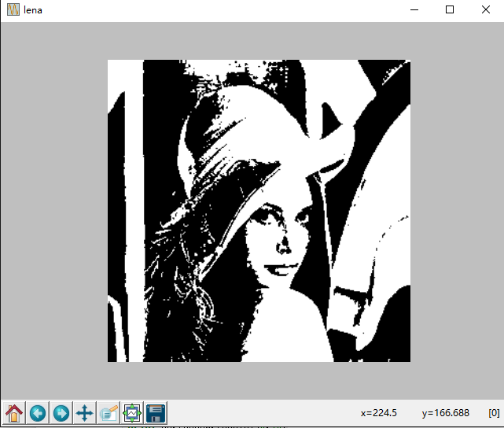This screenshot has height=428, width=504.
Task: Open Configure subplots tool
Action: point(132,413)
